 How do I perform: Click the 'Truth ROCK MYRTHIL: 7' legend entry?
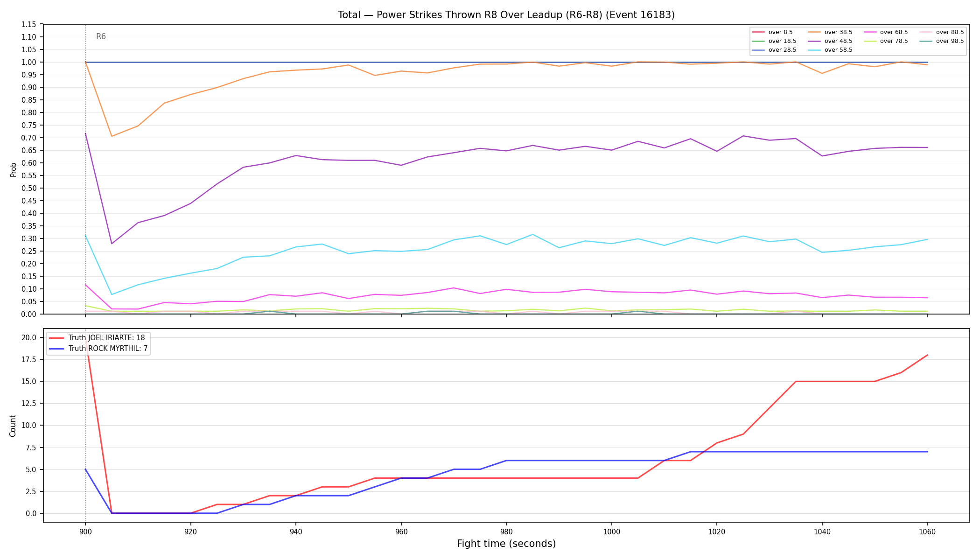point(98,349)
